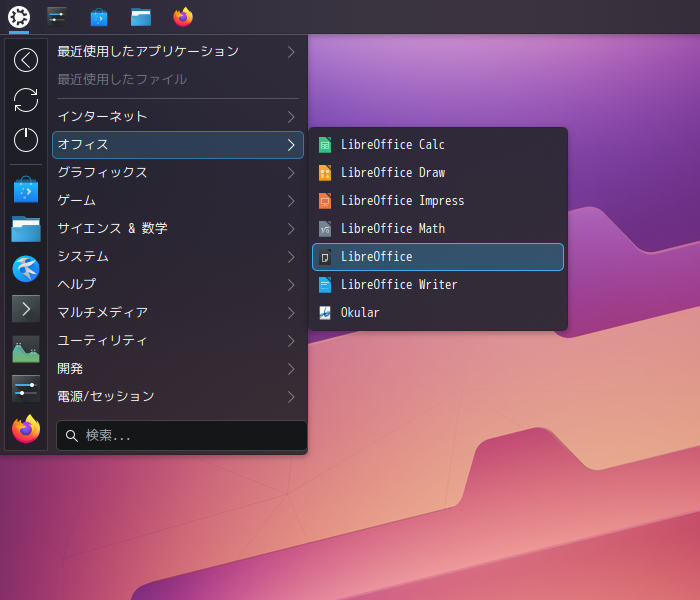Expand サイエンス & 数学 submenu arrow
This screenshot has width=700, height=600.
[291, 229]
